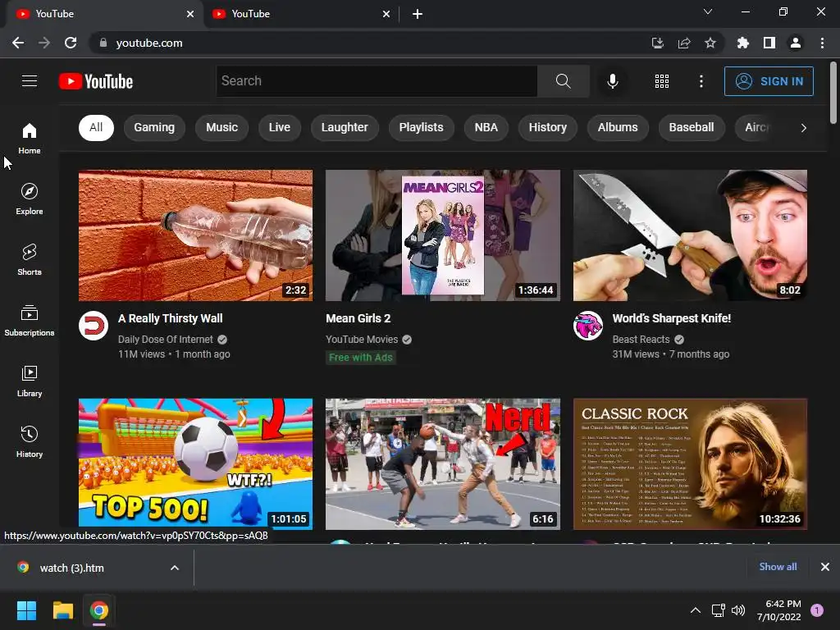Select the History filter chip

(547, 127)
